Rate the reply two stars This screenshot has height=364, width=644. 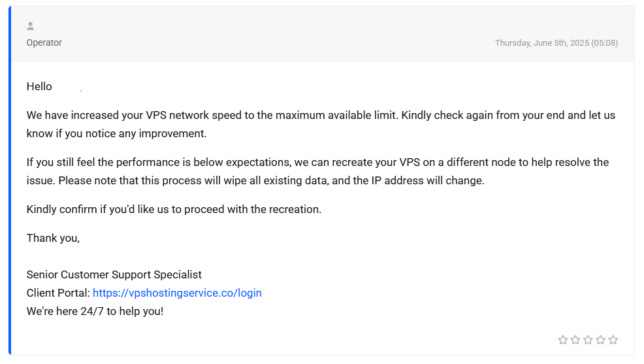(x=575, y=340)
